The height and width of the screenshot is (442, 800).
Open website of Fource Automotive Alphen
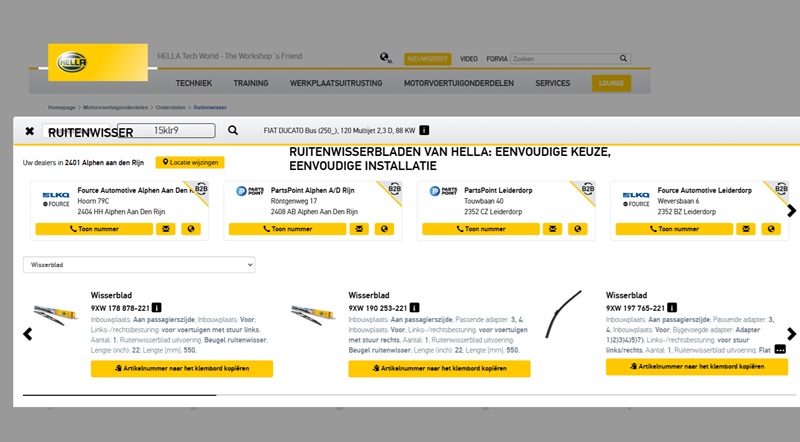(191, 229)
